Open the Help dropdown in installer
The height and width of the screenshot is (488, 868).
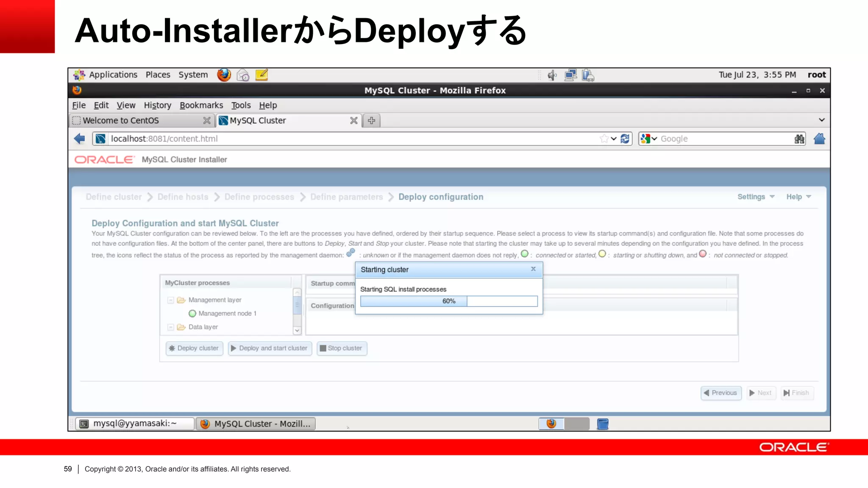pos(798,197)
